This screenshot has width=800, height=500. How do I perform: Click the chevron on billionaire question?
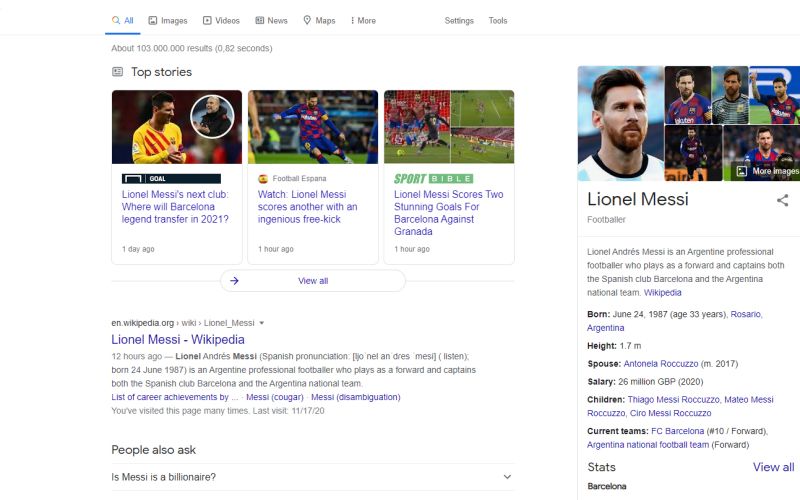(507, 477)
